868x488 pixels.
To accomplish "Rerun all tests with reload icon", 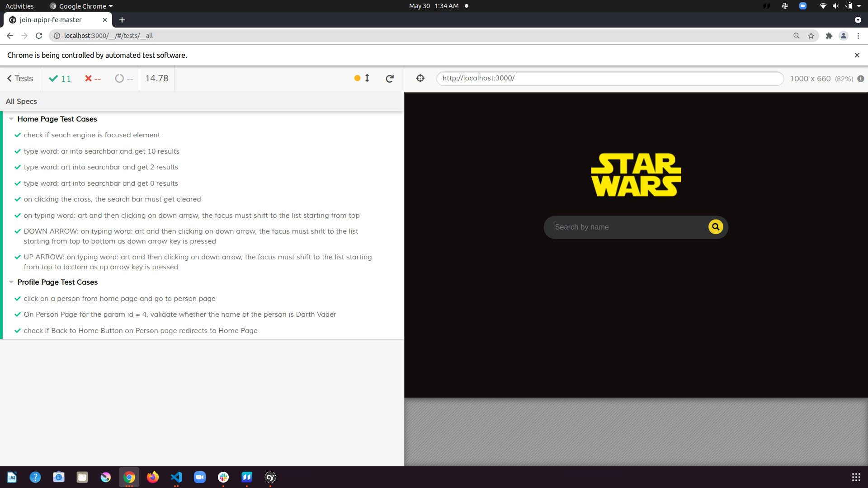I will coord(390,79).
